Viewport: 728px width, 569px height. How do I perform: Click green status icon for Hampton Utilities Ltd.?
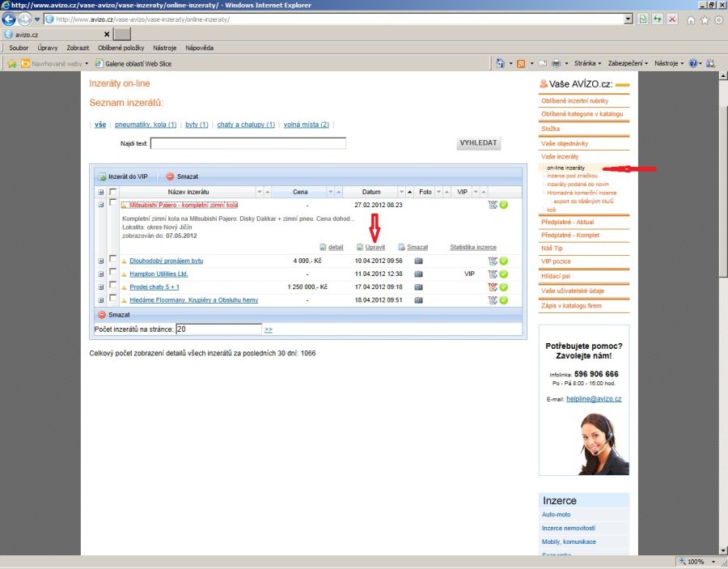coord(504,274)
